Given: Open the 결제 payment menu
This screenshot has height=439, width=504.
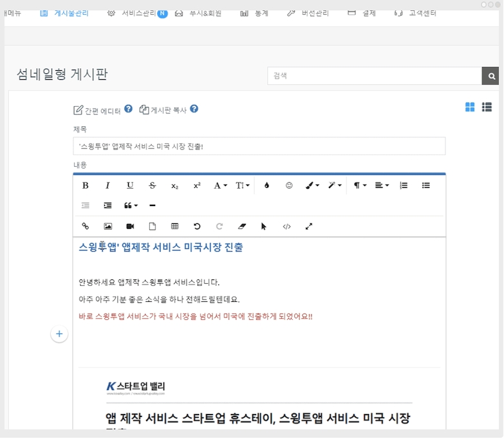Looking at the screenshot, I should (362, 13).
